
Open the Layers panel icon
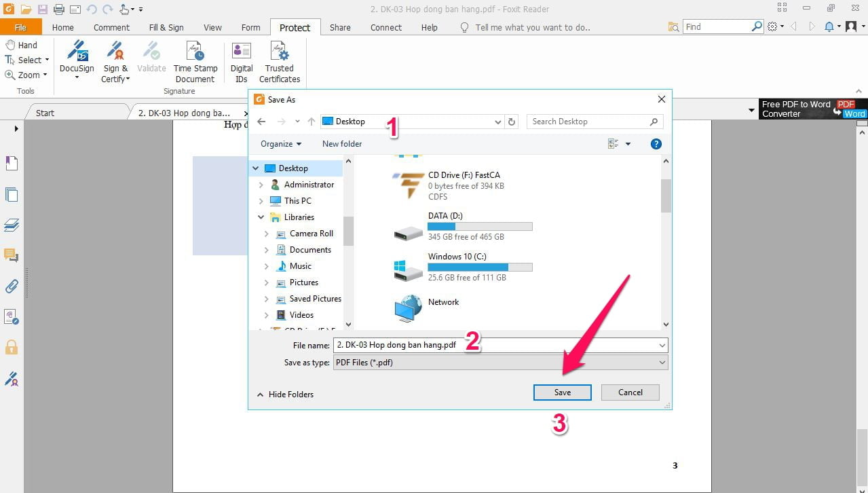(x=11, y=225)
